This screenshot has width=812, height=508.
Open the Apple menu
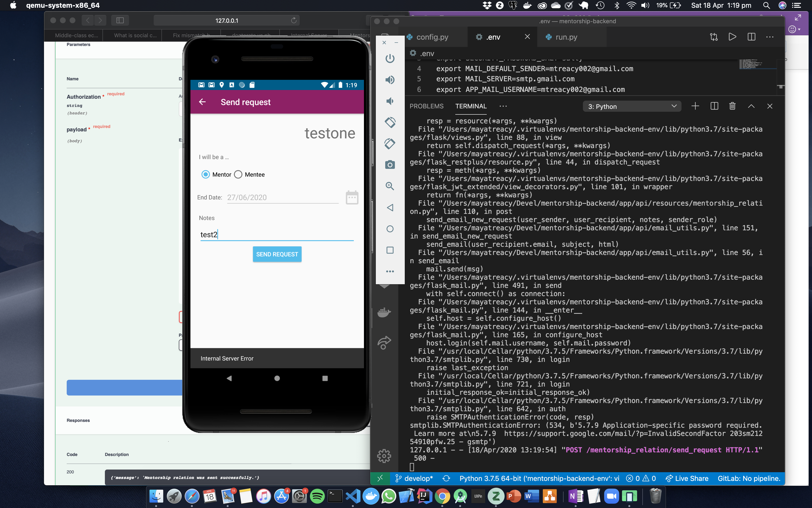coord(13,5)
